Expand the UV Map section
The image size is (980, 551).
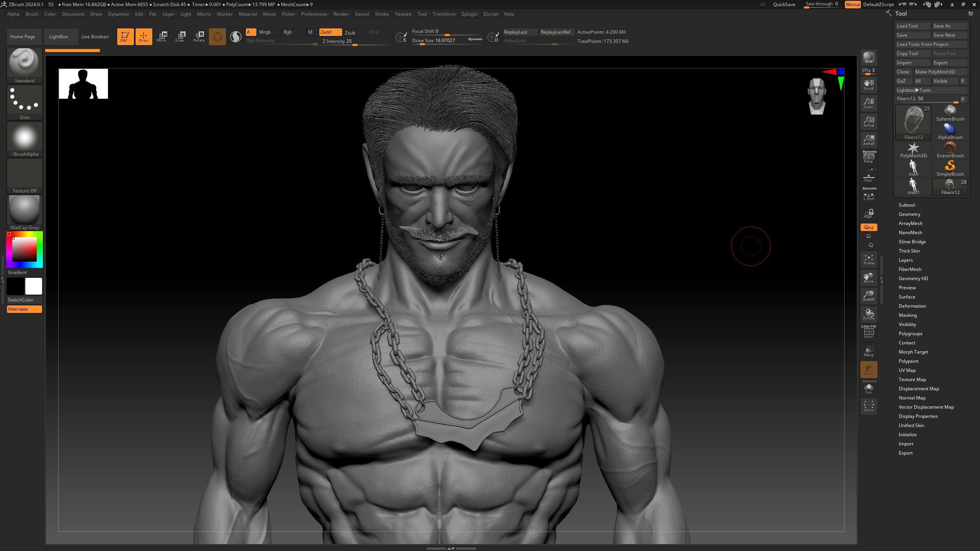[x=907, y=370]
